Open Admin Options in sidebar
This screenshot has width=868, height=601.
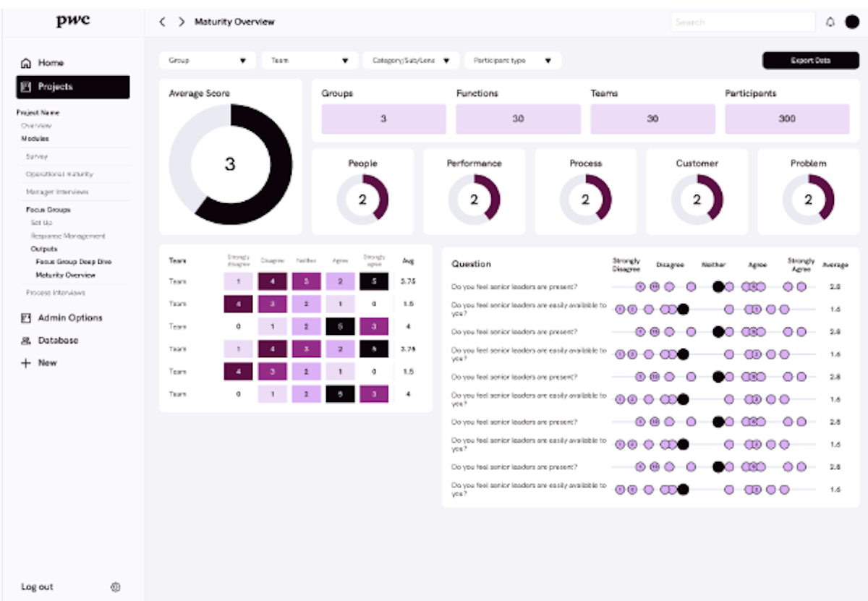(69, 318)
